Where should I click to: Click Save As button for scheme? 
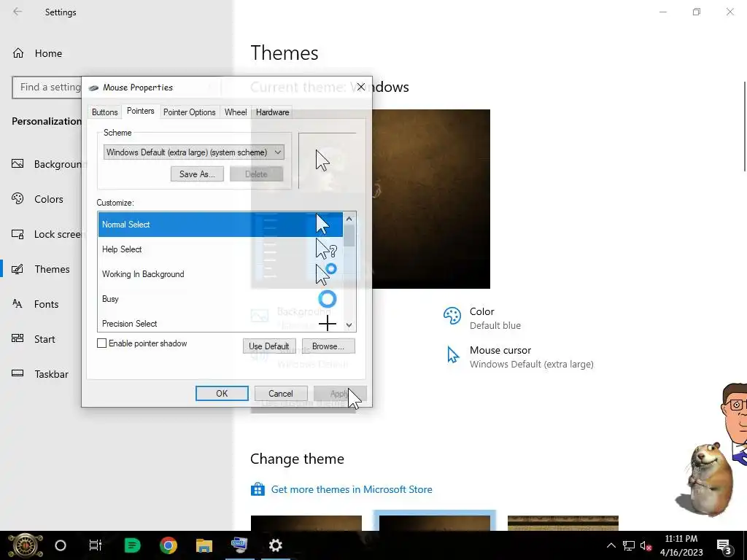pyautogui.click(x=197, y=174)
